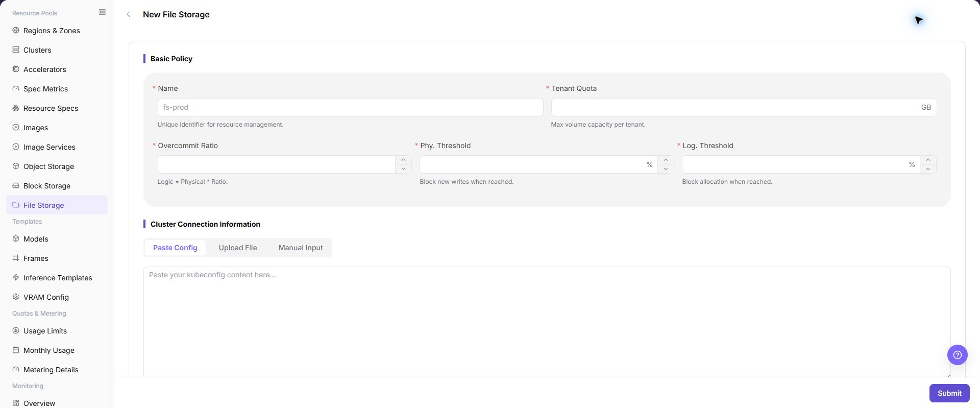Open the Clusters menu item
Screen dimensions: 980x408
coord(57,50)
